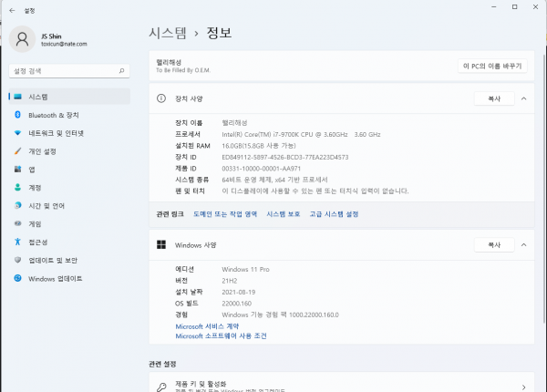Open 고급 시스템 설정 link
This screenshot has height=392, width=547.
pos(334,214)
